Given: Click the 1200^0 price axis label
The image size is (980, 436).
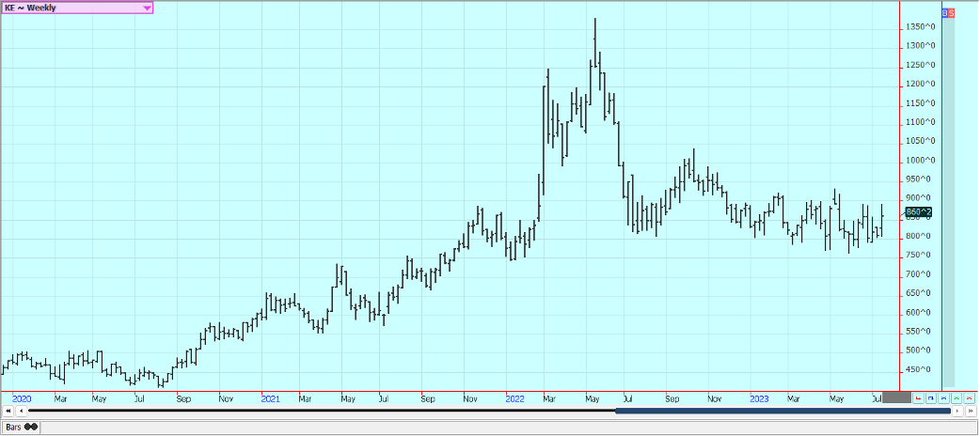Looking at the screenshot, I should [923, 84].
